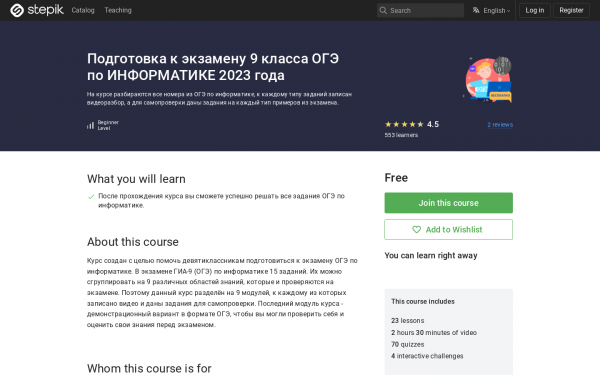
Task: Click the 70 quizzes entry
Action: click(x=408, y=344)
